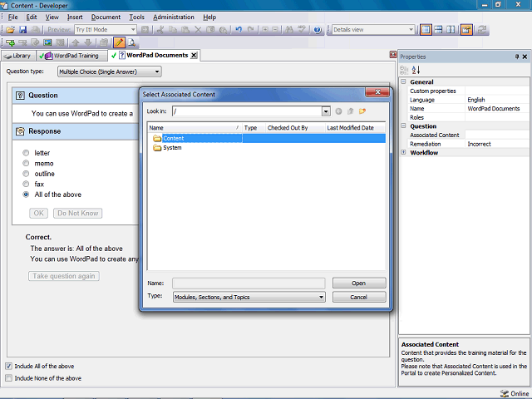This screenshot has width=532, height=399.
Task: Click the horizontal split layout icon
Action: (x=438, y=30)
